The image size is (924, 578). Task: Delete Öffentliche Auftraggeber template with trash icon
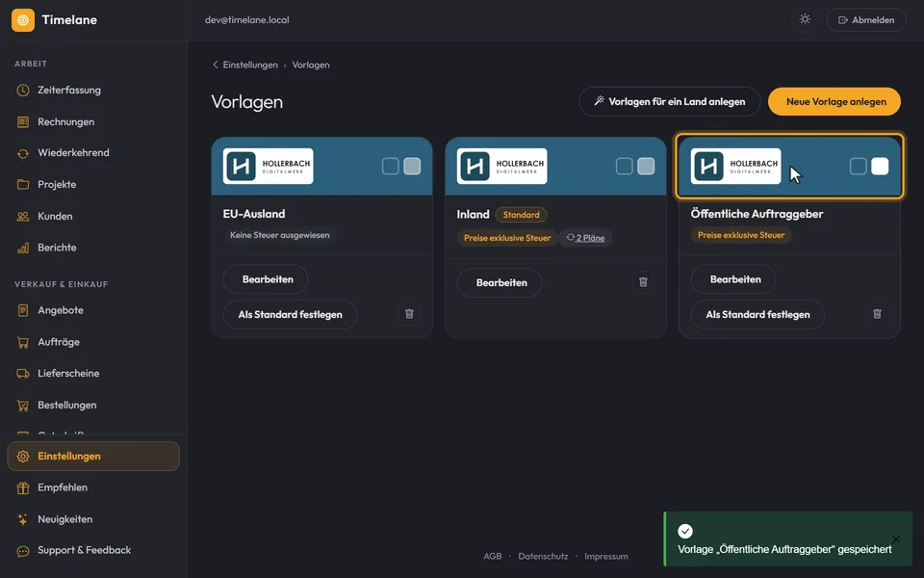(878, 314)
